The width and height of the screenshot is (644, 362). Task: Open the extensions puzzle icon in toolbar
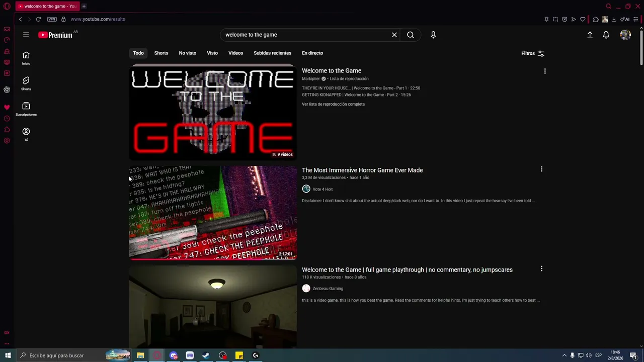click(x=596, y=19)
